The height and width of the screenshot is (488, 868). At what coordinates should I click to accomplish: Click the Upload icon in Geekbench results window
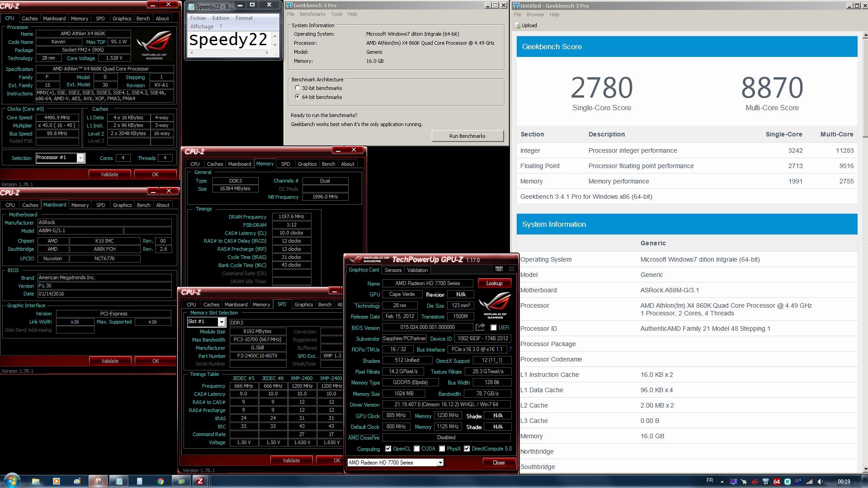[x=518, y=25]
